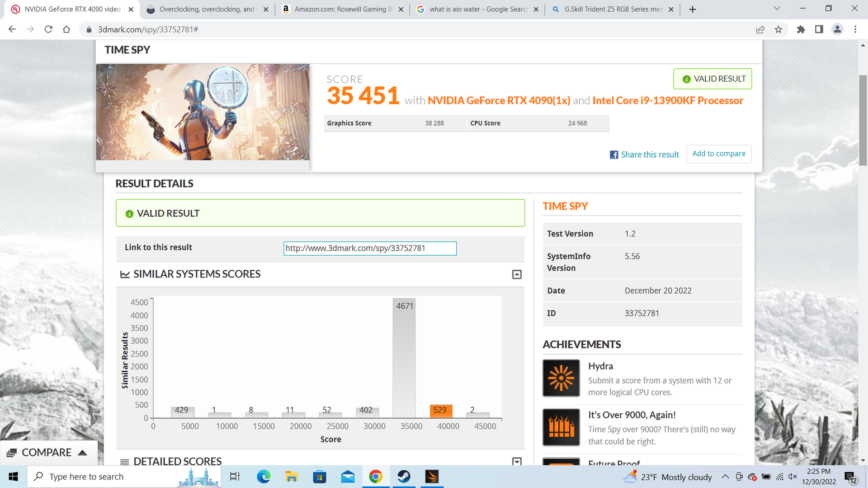The image size is (868, 488).
Task: Switch to NVIDIA GeForce RTX 4090 tab
Action: (72, 9)
